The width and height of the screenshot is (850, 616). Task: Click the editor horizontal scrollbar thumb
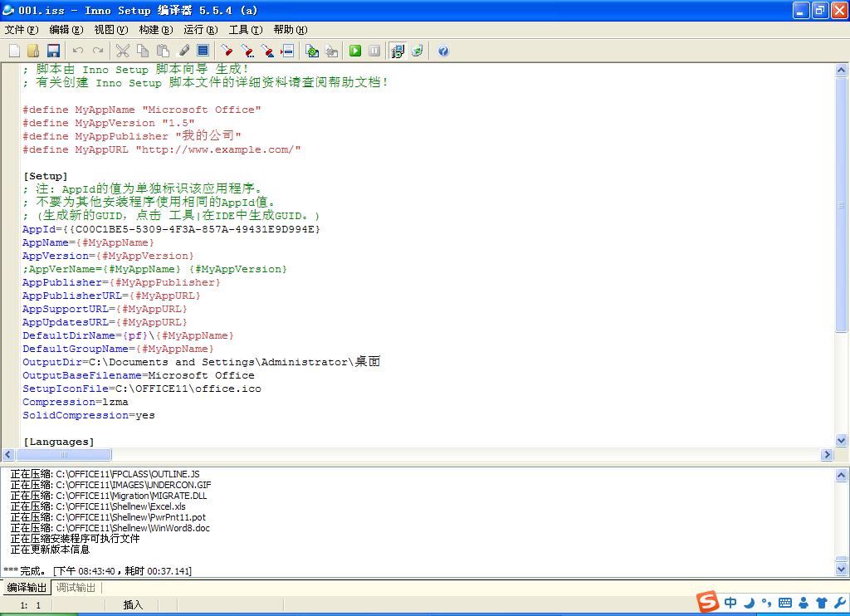(64, 454)
